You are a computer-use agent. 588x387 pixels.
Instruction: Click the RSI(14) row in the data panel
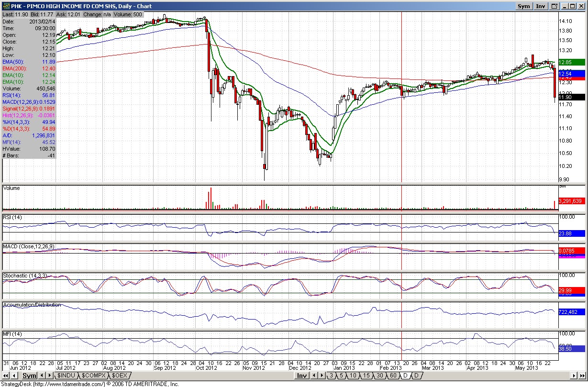click(x=29, y=95)
